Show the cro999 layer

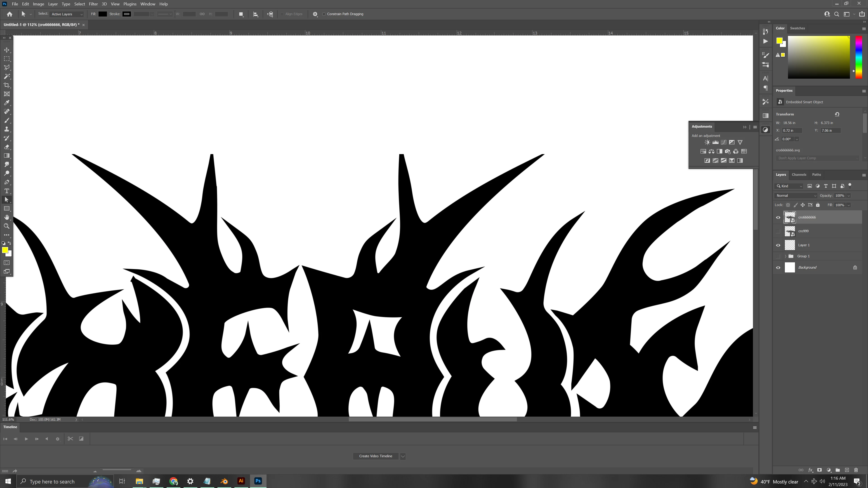coord(778,231)
